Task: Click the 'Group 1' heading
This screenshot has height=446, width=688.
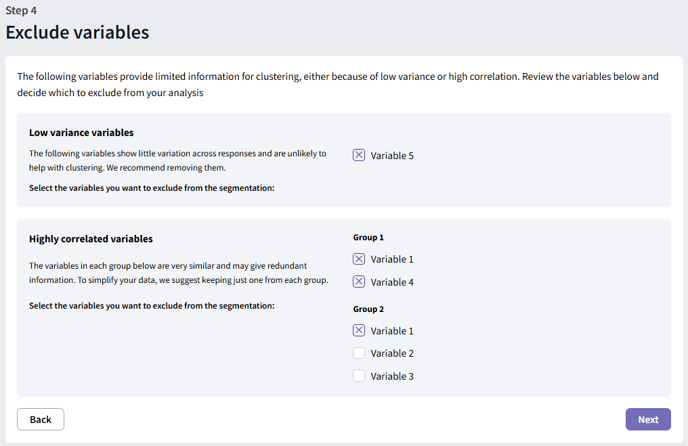Action: (x=369, y=238)
